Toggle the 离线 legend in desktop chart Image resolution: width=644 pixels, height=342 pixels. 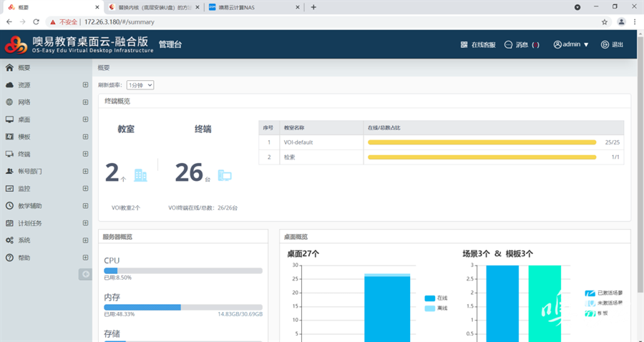[x=435, y=308]
